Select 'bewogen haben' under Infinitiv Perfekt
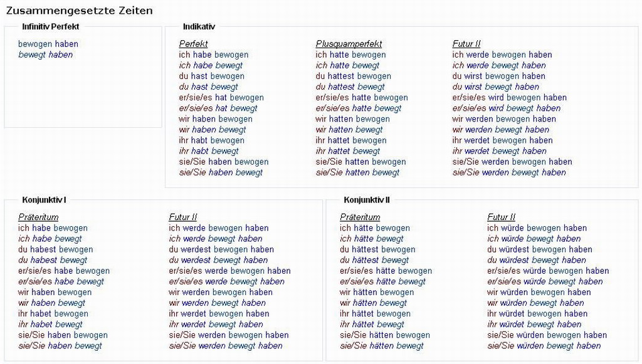This screenshot has width=642, height=364. point(48,44)
